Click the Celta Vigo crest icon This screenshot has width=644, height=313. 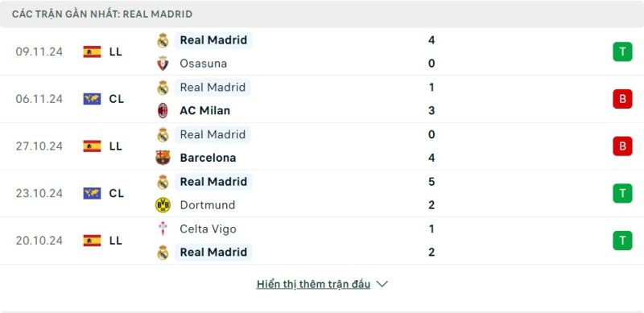click(163, 229)
